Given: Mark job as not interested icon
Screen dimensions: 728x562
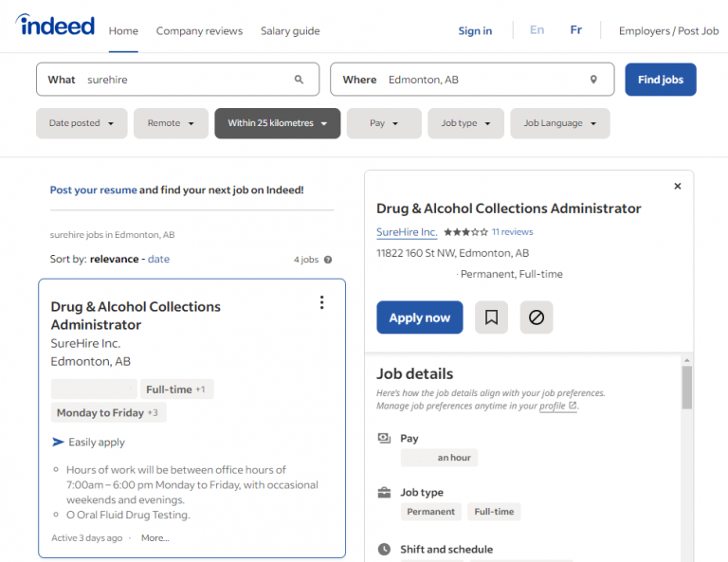Looking at the screenshot, I should pyautogui.click(x=537, y=317).
